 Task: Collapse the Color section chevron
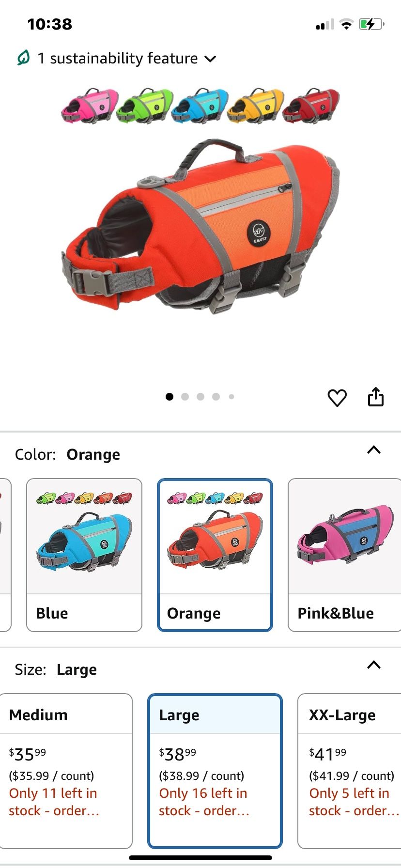click(374, 450)
